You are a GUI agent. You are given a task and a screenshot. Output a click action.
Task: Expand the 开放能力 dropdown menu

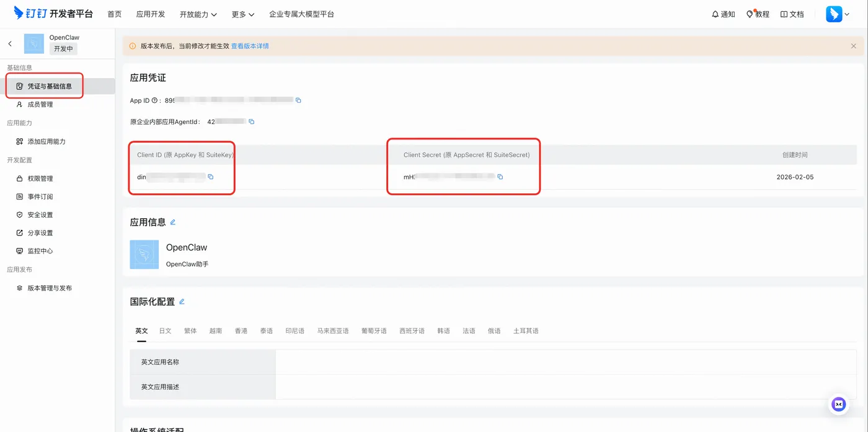click(198, 14)
